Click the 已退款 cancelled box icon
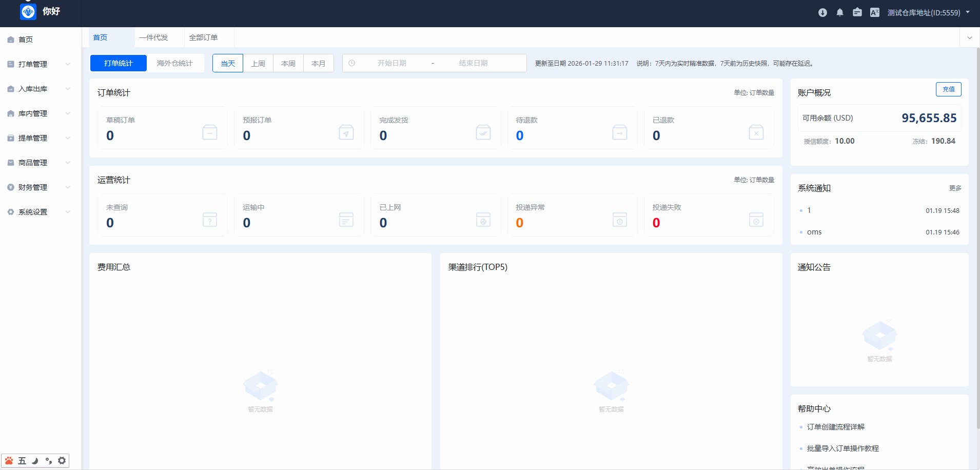 (756, 132)
